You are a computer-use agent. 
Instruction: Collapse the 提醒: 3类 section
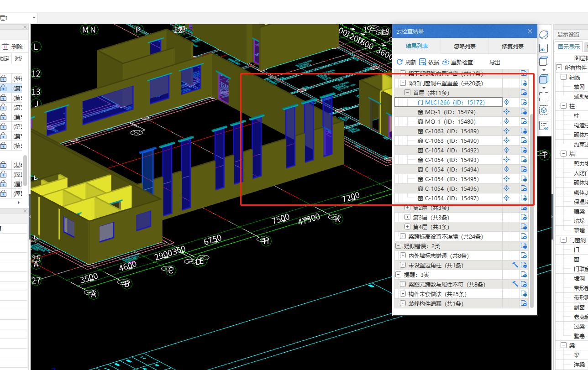point(398,275)
